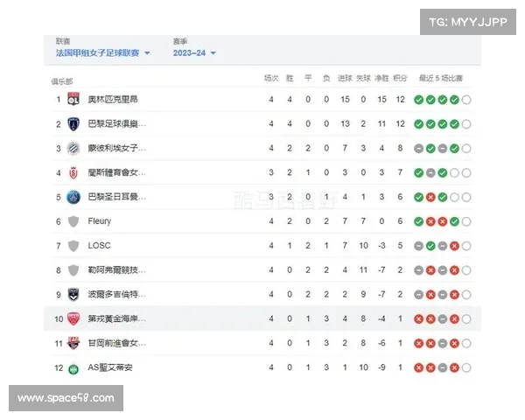The image size is (525, 420).
Task: Click the Reims club crest in row 4
Action: [x=73, y=173]
